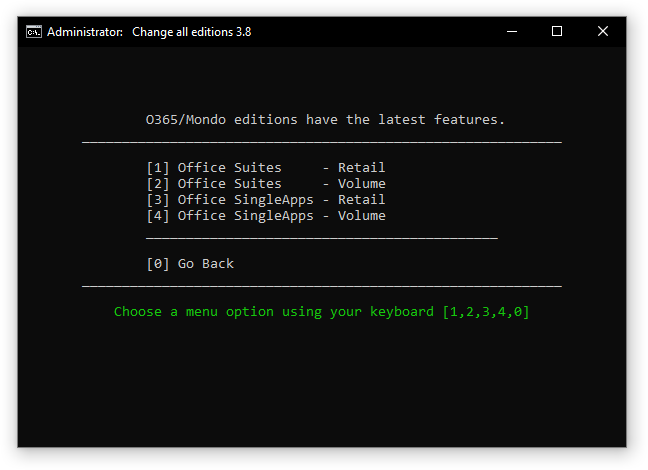Click the Office SingleApps - Volume entry
This screenshot has height=470, width=648.
[x=265, y=216]
